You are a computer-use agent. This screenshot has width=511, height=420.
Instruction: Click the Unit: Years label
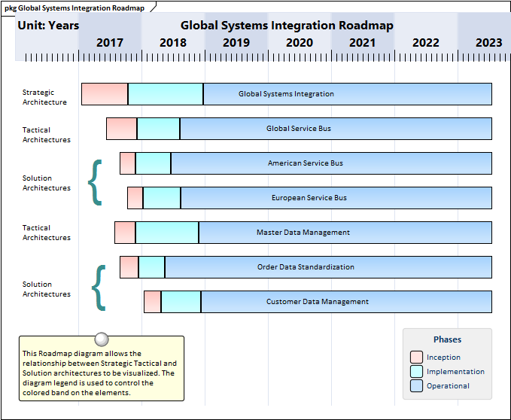48,26
